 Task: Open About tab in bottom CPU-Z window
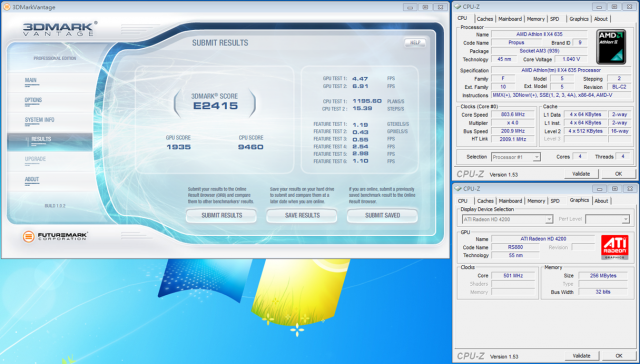point(601,201)
